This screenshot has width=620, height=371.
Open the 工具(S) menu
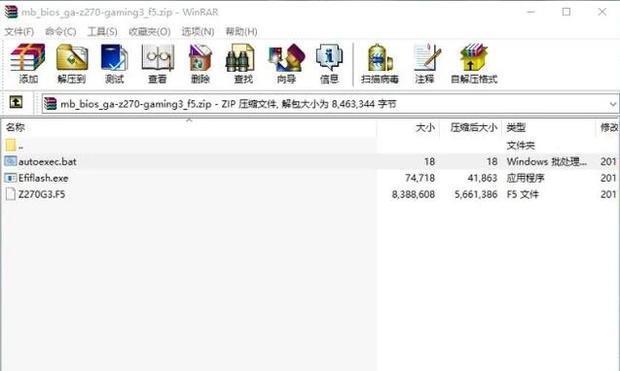[x=102, y=32]
